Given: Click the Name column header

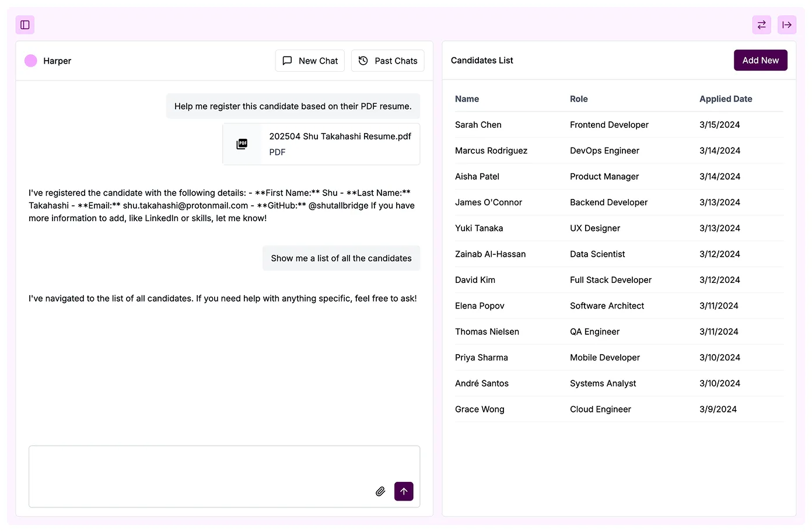Looking at the screenshot, I should click(x=467, y=99).
